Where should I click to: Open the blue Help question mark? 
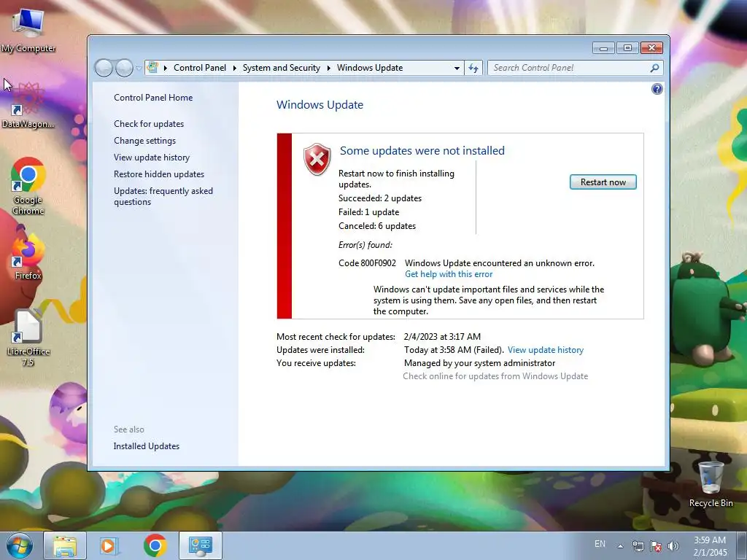tap(657, 89)
